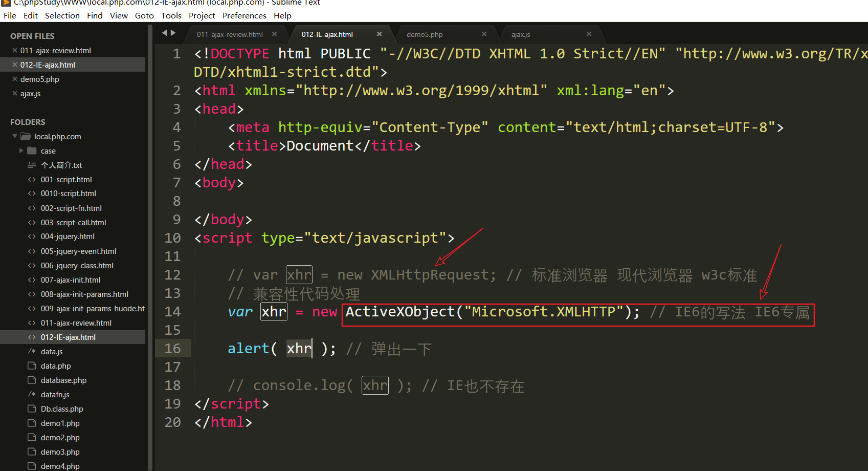Open Db.class.php in the folder tree

pos(62,409)
